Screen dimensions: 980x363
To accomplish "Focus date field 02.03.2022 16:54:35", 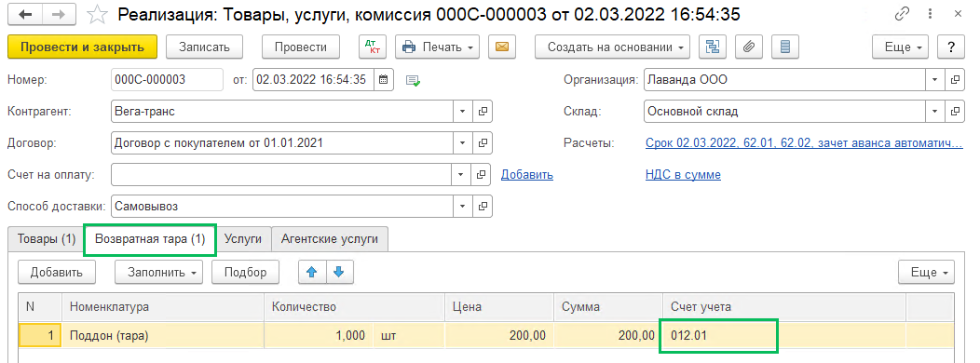I will [314, 80].
